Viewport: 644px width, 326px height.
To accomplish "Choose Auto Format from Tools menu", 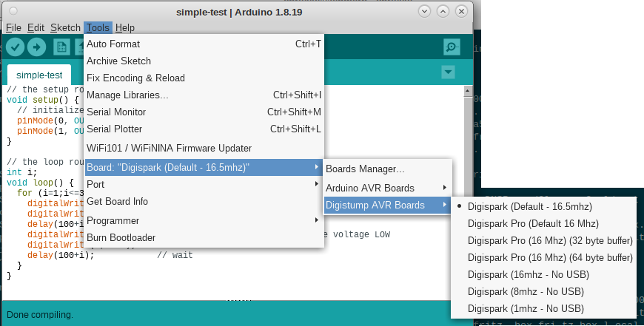I will coord(204,44).
